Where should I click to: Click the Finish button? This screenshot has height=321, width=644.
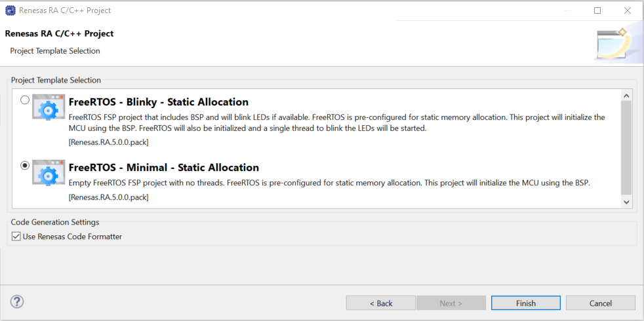pyautogui.click(x=526, y=303)
